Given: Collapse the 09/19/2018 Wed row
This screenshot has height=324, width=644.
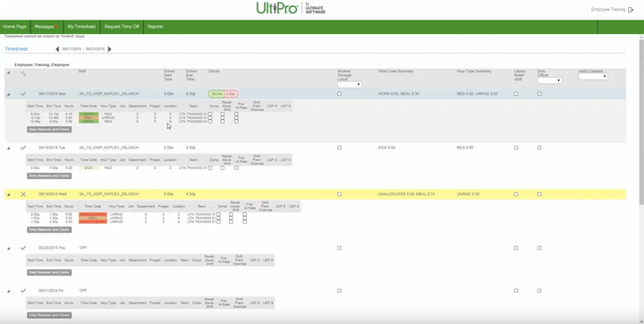Looking at the screenshot, I should coord(8,194).
